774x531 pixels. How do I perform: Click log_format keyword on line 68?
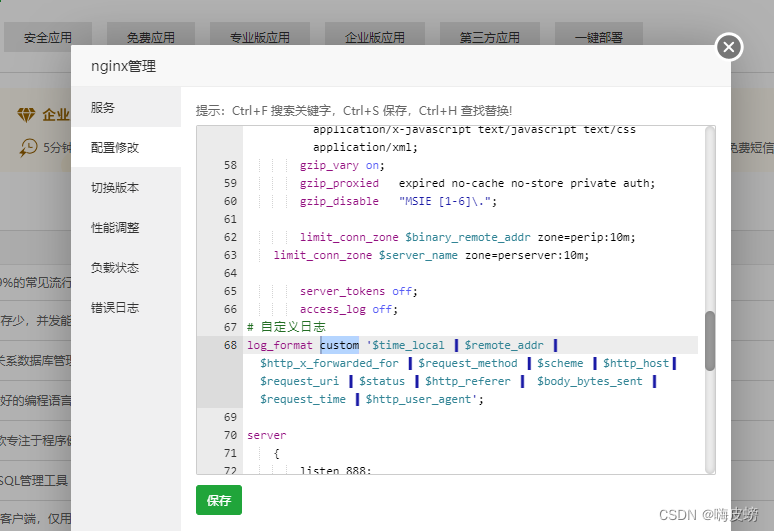click(280, 345)
